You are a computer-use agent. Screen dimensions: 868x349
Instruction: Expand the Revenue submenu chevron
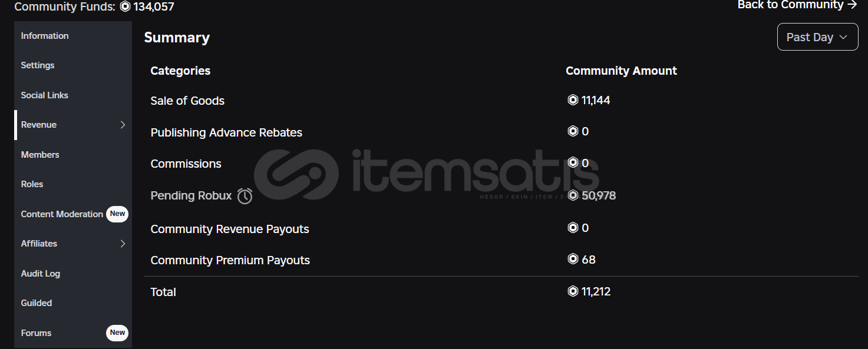click(x=123, y=125)
